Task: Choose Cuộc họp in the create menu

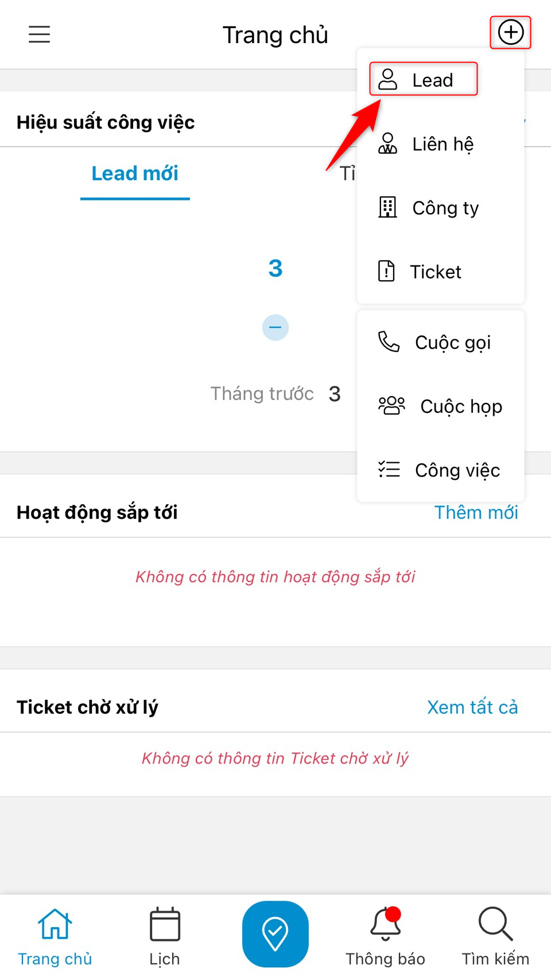Action: pos(461,406)
